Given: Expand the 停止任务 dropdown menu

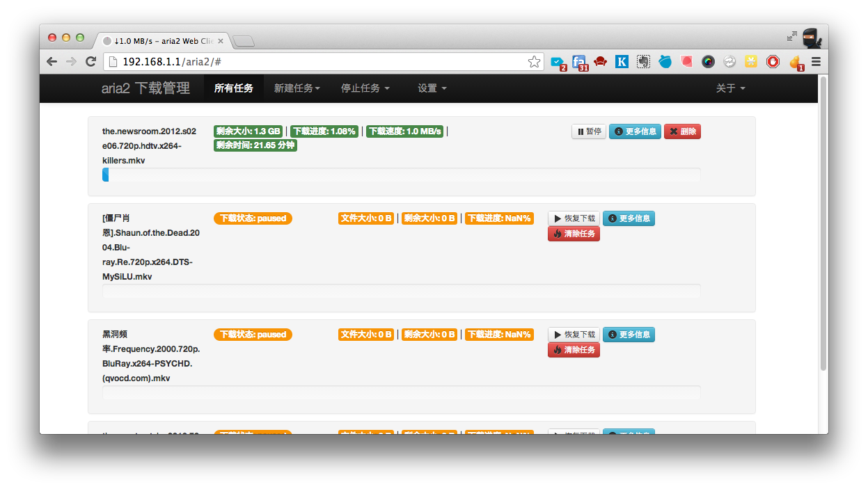Looking at the screenshot, I should tap(365, 88).
